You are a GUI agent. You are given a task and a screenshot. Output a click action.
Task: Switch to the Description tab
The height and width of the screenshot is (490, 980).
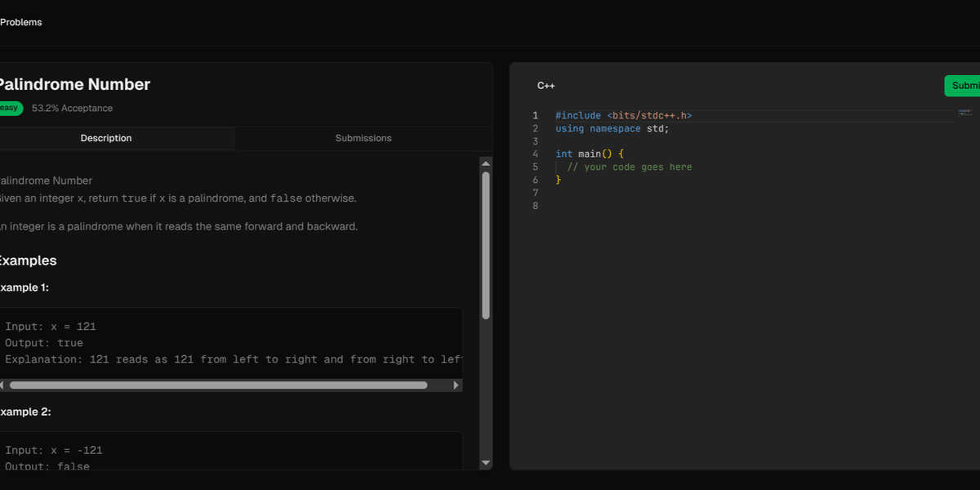pos(106,139)
